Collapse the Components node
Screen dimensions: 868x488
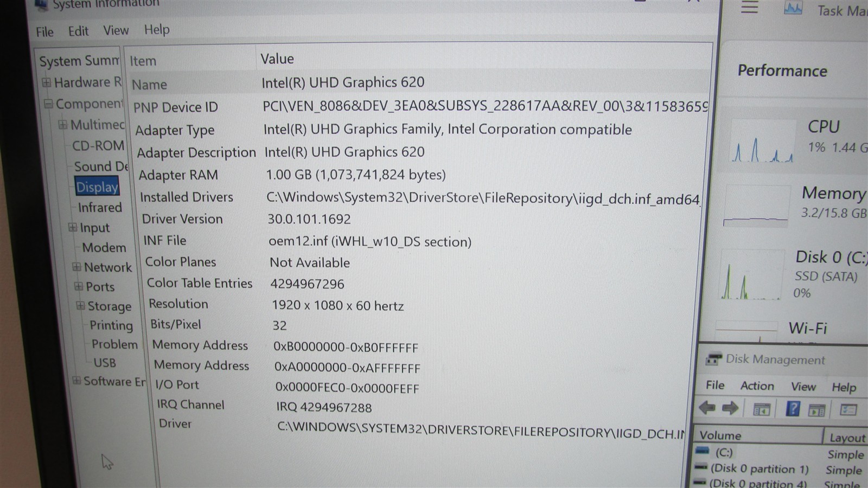point(48,103)
